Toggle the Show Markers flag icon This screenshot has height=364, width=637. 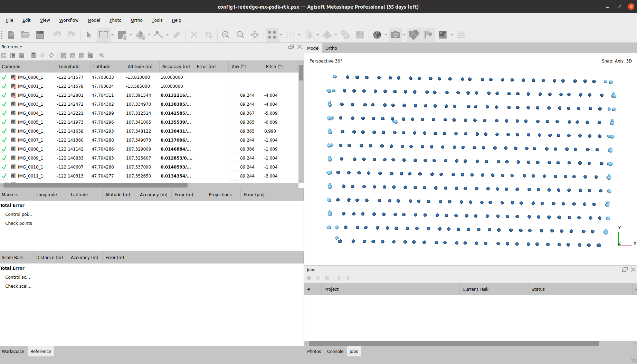(x=428, y=35)
